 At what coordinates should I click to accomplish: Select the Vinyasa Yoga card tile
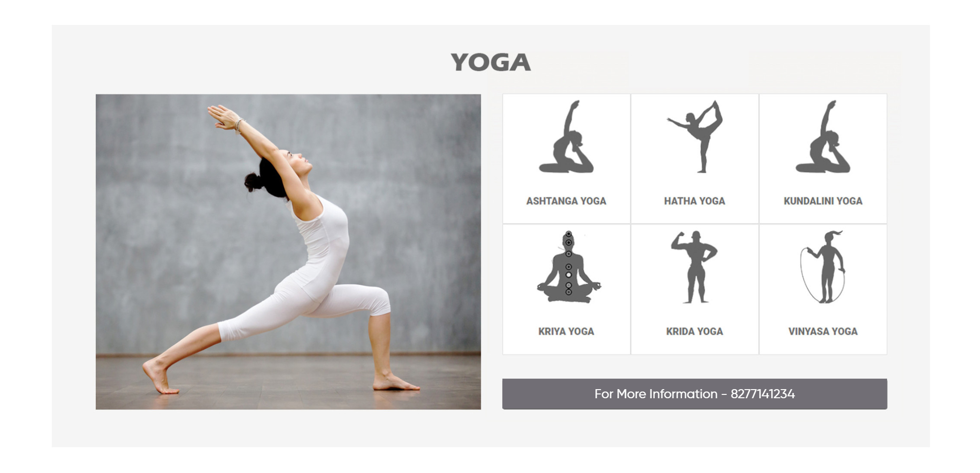[823, 289]
